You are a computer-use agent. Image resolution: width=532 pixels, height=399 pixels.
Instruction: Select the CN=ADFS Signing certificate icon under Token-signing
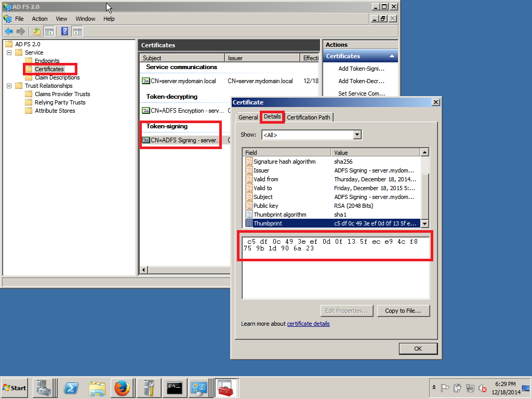145,140
